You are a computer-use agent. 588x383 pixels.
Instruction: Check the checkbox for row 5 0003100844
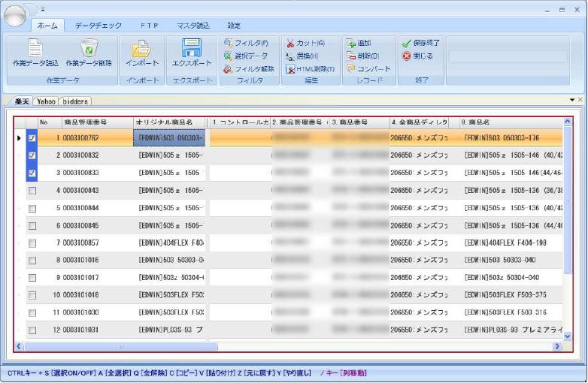click(32, 209)
